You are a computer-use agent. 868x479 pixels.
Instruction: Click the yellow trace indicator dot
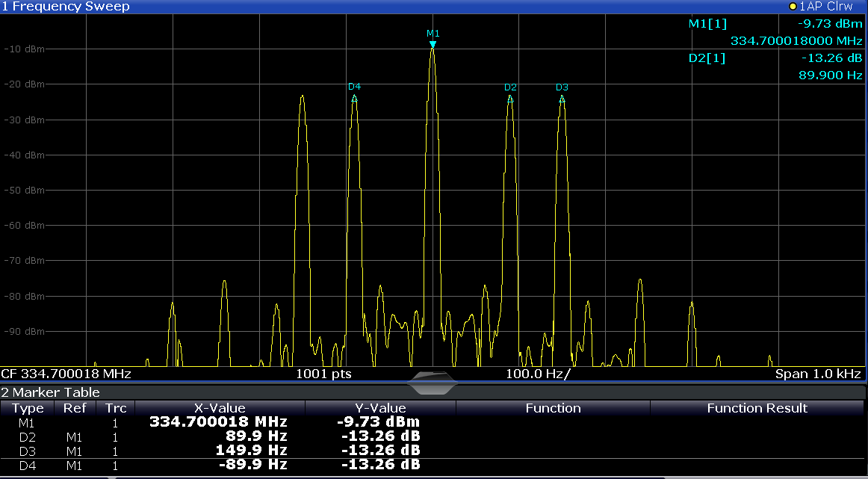tap(793, 7)
